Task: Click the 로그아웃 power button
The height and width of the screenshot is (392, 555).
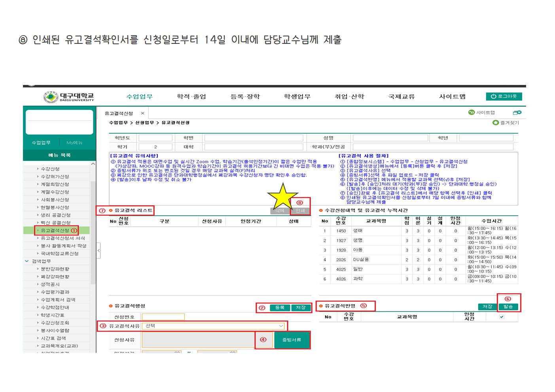Action: pos(504,96)
